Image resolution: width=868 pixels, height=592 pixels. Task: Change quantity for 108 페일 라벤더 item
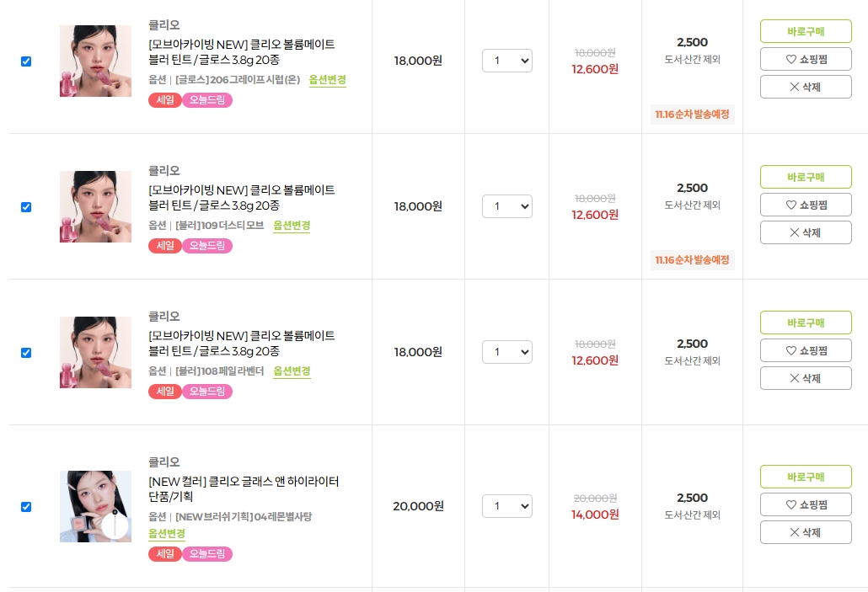pyautogui.click(x=507, y=352)
